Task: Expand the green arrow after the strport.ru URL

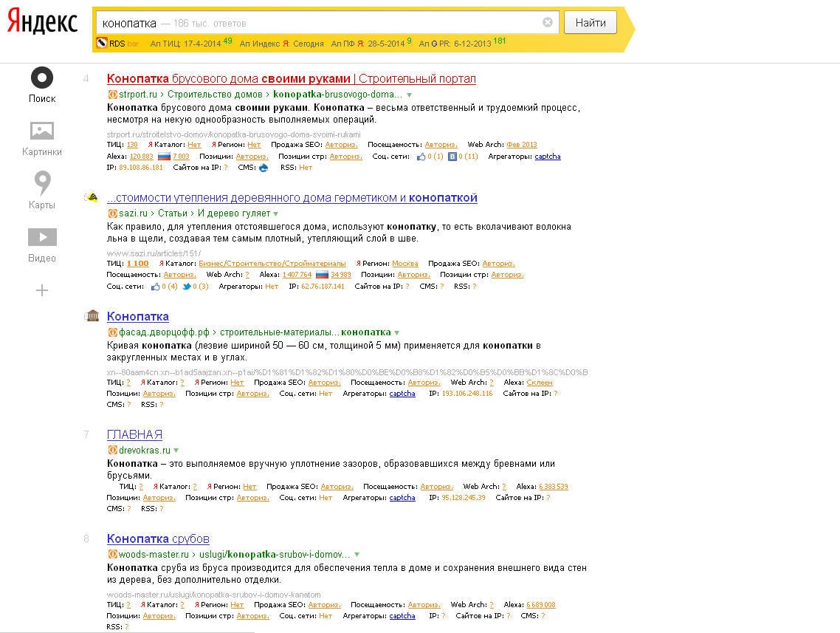Action: point(410,95)
